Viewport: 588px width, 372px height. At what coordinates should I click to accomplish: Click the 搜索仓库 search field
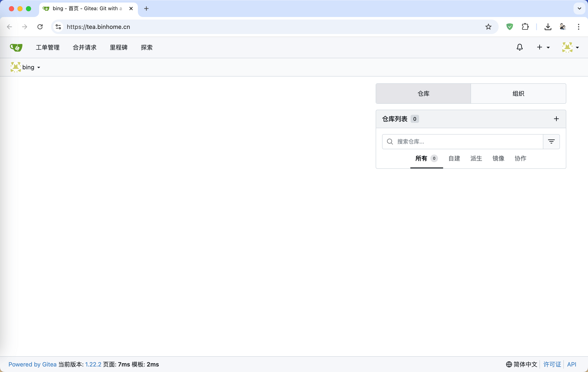coord(462,142)
